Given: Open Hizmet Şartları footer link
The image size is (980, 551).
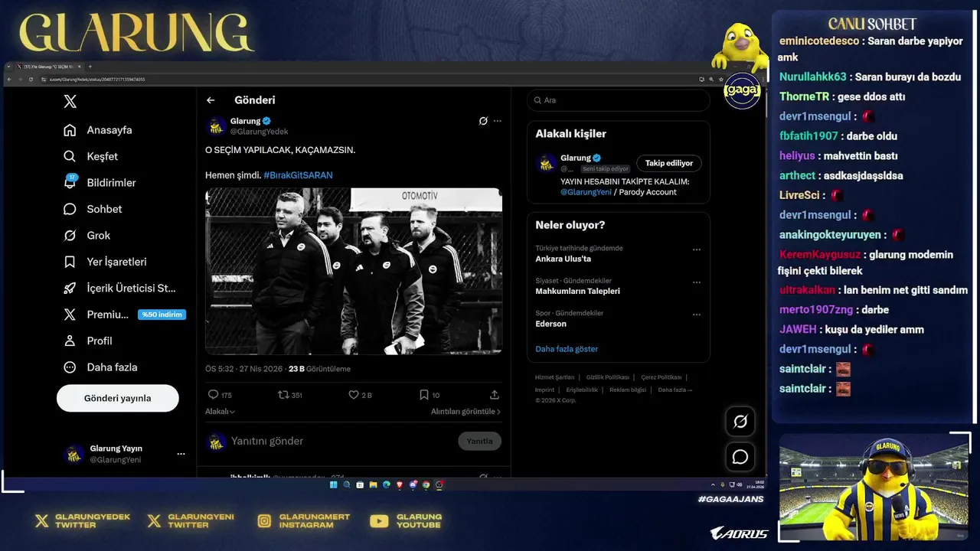Looking at the screenshot, I should (x=554, y=377).
